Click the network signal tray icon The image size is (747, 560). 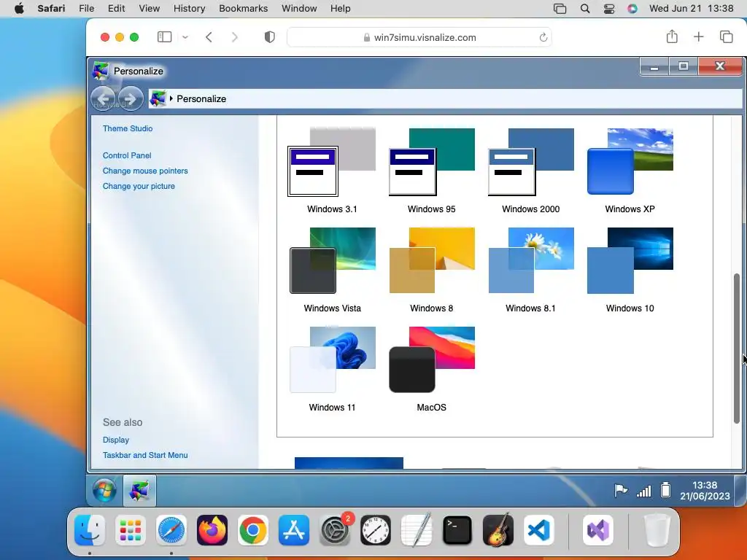(643, 491)
